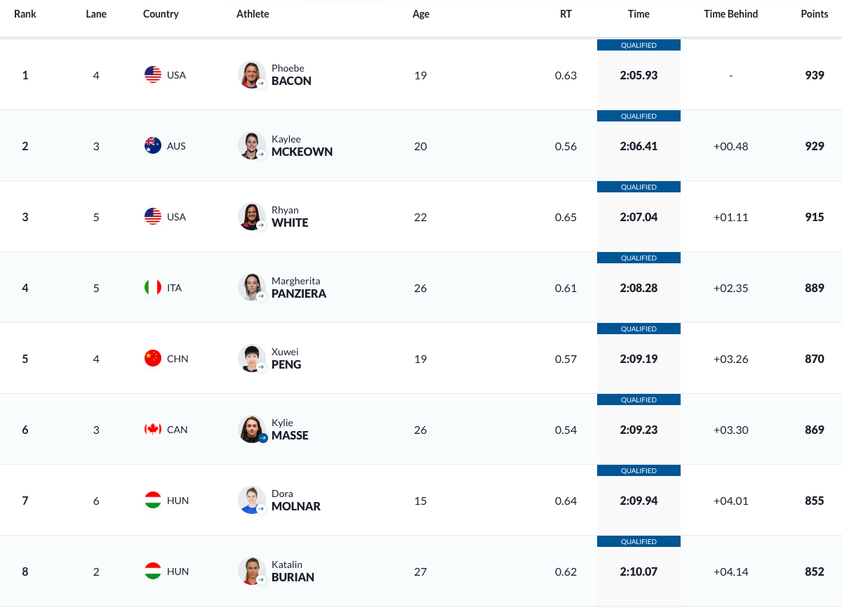Open Kaylee McKeown's avatar

pyautogui.click(x=251, y=146)
